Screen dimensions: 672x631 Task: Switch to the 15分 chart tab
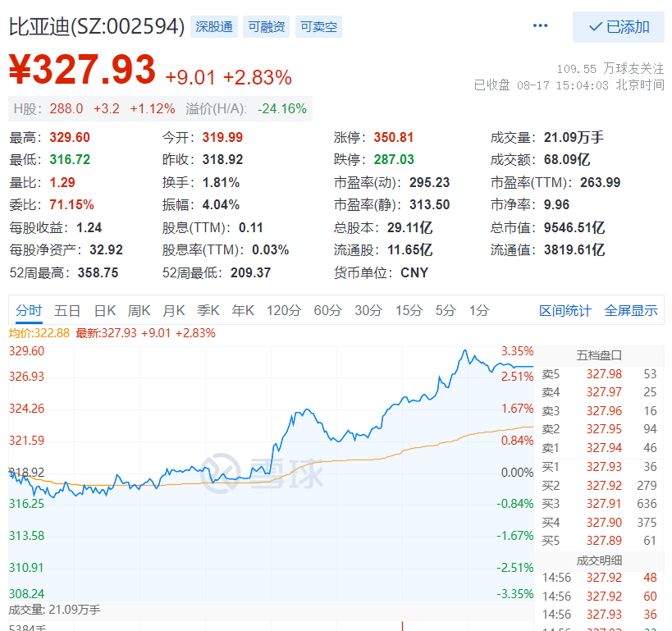(x=409, y=310)
